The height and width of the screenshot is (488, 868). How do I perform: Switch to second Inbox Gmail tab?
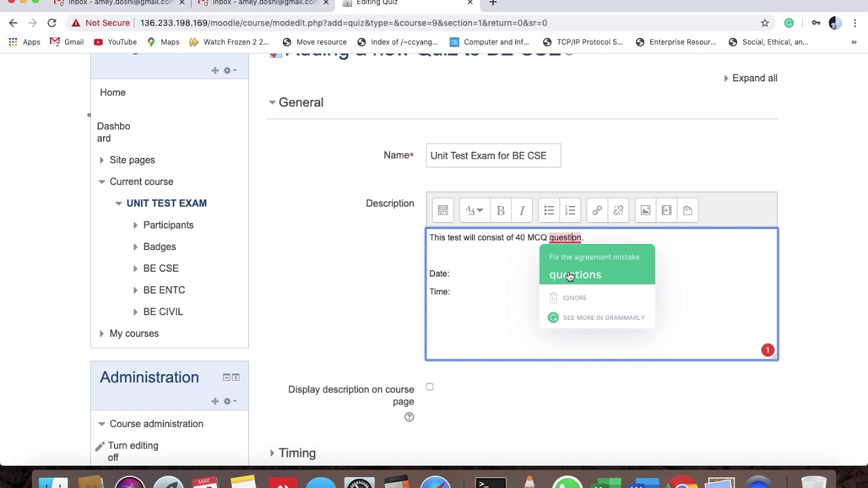click(x=264, y=3)
